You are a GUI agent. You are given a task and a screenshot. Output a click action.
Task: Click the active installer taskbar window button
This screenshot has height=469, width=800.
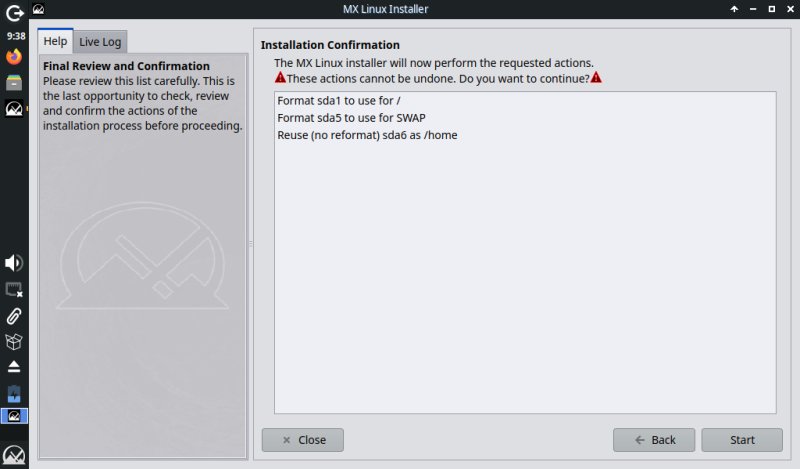(x=14, y=416)
